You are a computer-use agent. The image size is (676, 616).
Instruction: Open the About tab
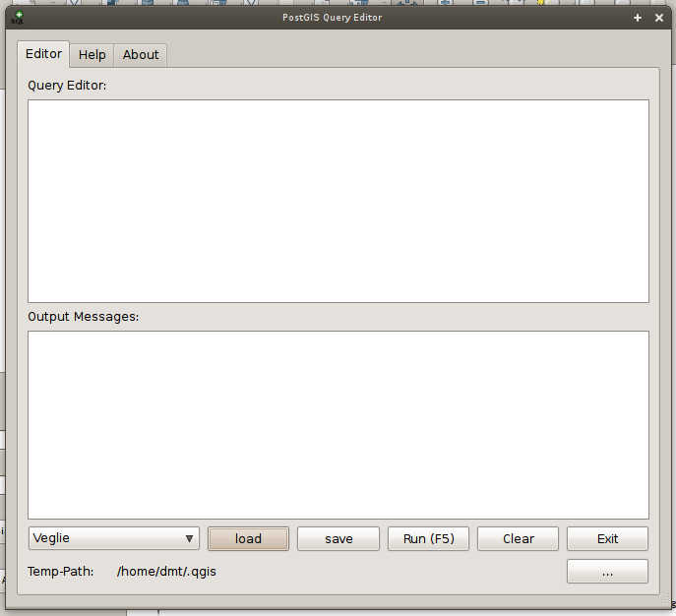(x=141, y=55)
